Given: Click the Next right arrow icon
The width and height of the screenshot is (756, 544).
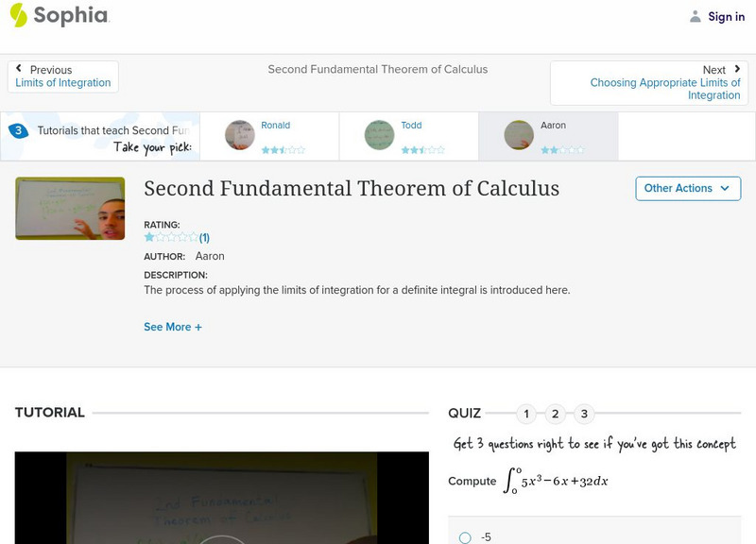Looking at the screenshot, I should [x=737, y=69].
